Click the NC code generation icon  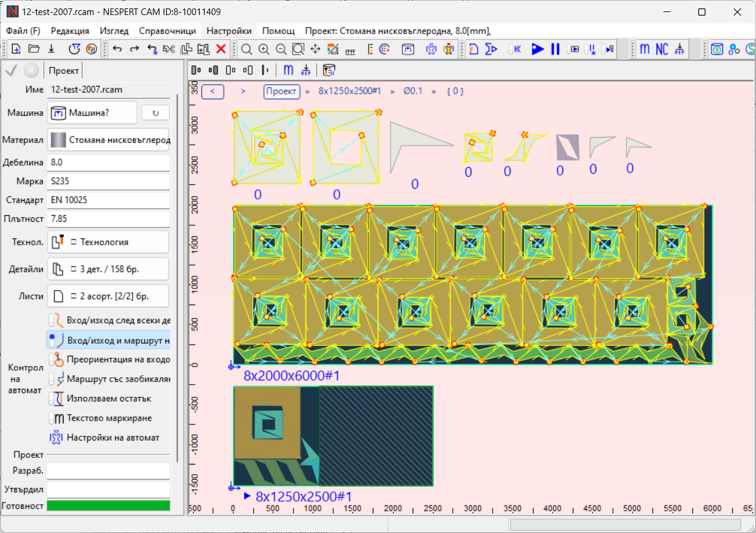[x=662, y=49]
